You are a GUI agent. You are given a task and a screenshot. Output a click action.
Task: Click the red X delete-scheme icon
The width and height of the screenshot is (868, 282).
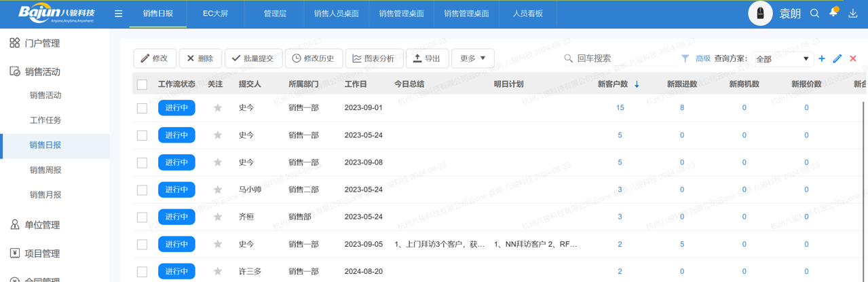coord(853,58)
